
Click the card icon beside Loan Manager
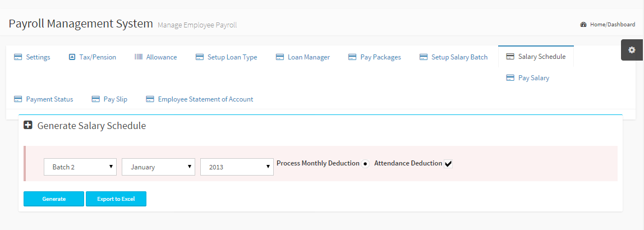tap(279, 57)
